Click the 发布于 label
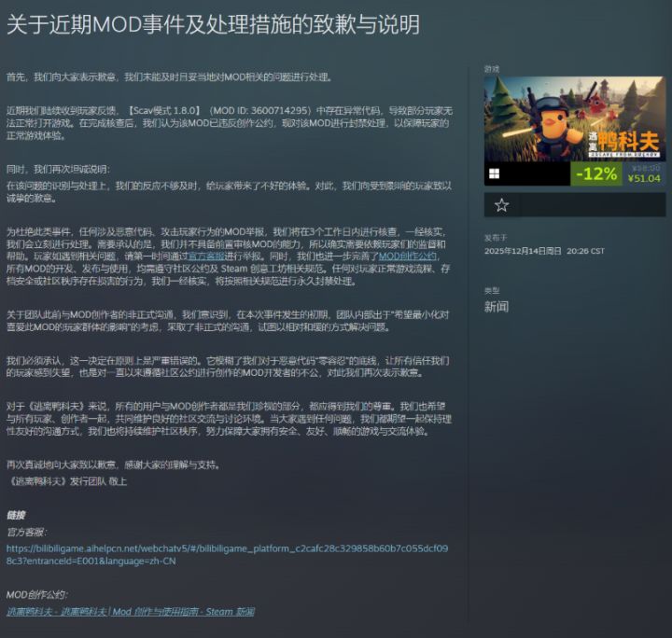This screenshot has height=638, width=672. click(x=496, y=238)
